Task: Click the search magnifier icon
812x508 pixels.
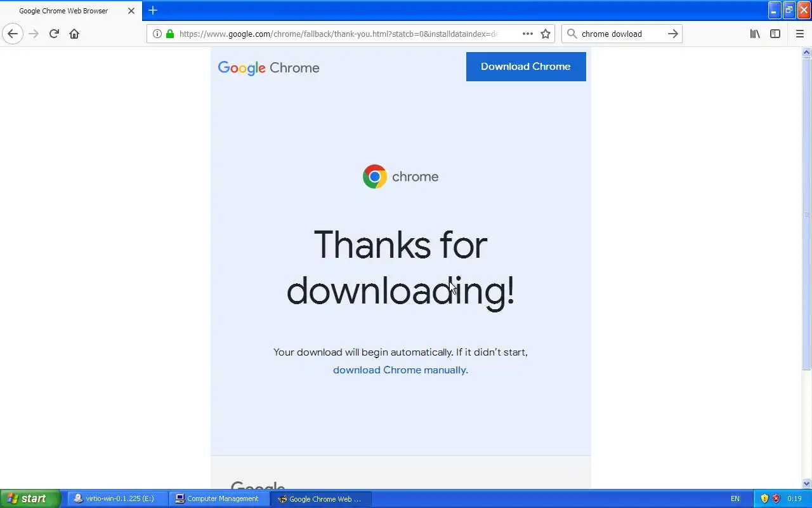Action: [x=572, y=34]
